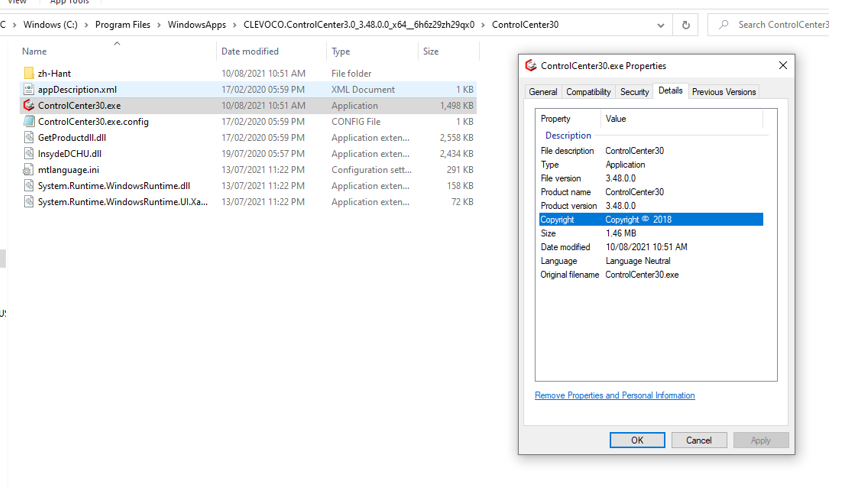Go to the CLEVOCO.ControlCenter3.0 folder breadcrumb
This screenshot has height=488, width=855.
click(359, 25)
